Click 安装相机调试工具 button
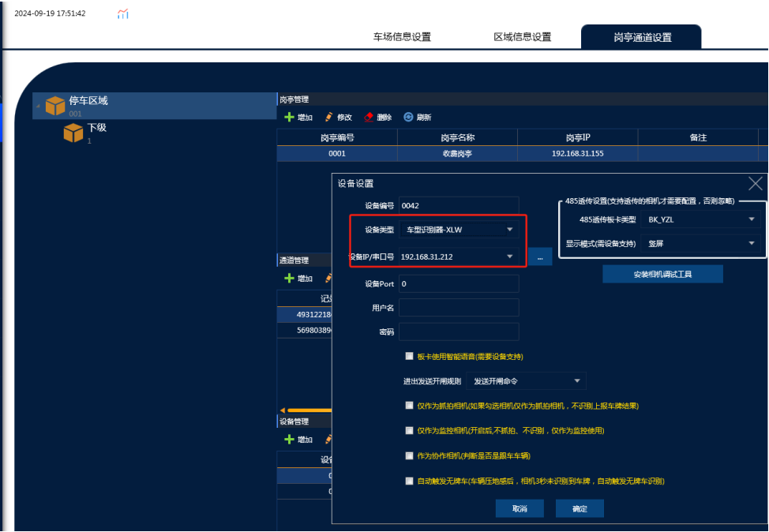 pyautogui.click(x=662, y=274)
